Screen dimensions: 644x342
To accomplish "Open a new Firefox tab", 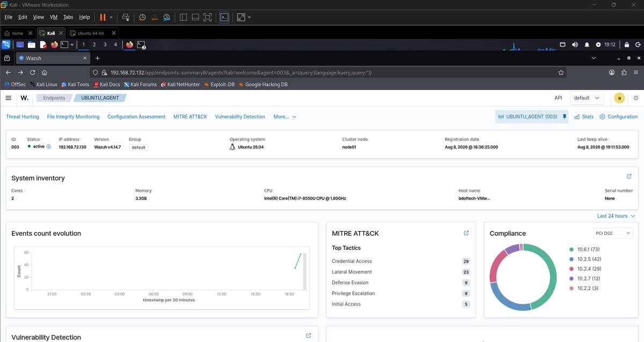I will (97, 58).
